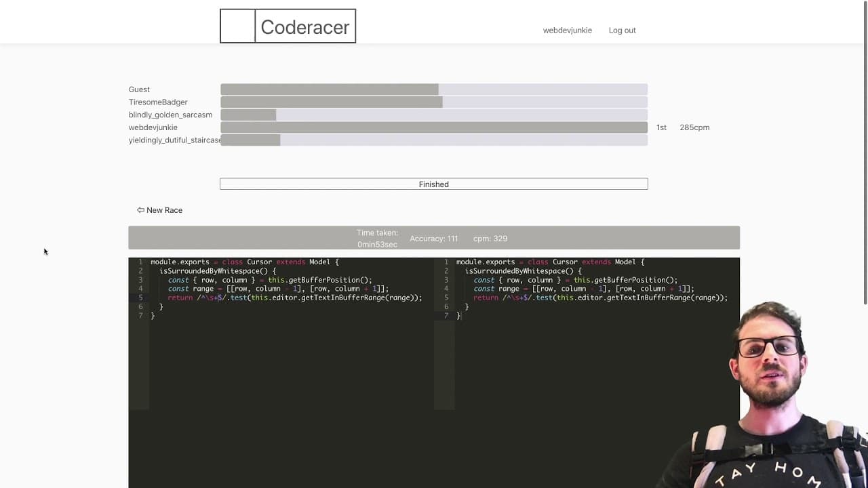Click the Coderacer logo square

point(238,26)
